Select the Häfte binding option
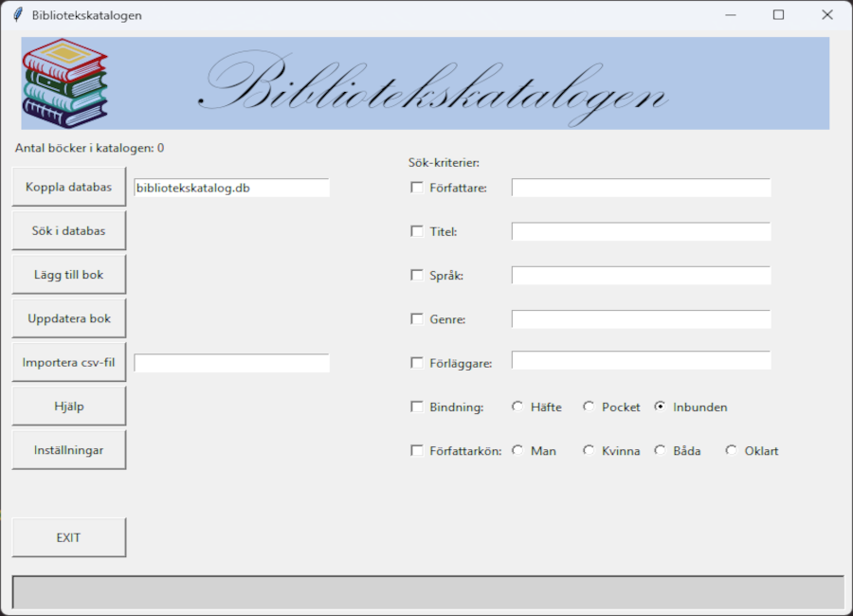 [517, 407]
